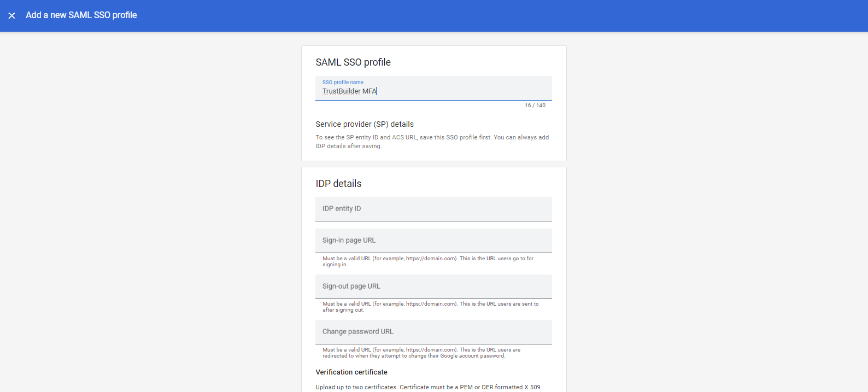Focus the Change password URL input
The height and width of the screenshot is (392, 868).
coord(433,332)
